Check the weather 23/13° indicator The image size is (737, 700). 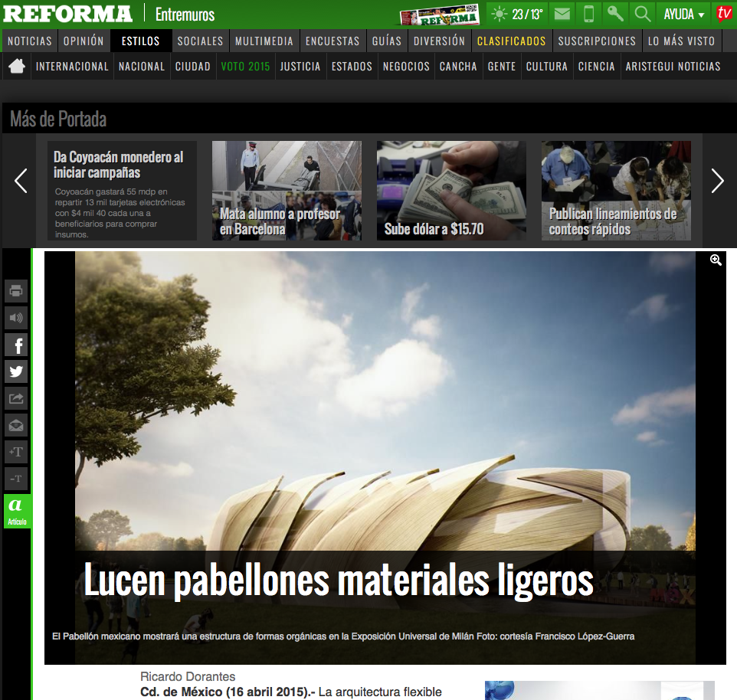click(x=517, y=14)
